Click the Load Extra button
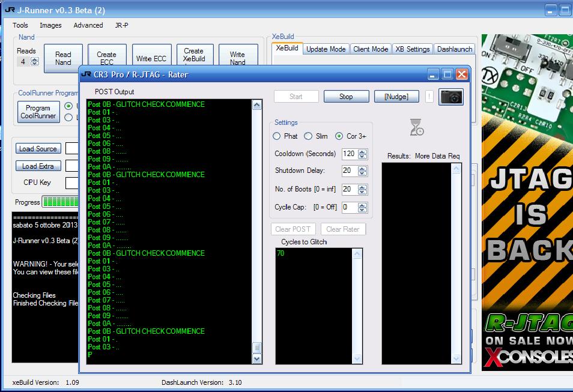This screenshot has width=573, height=392. coord(38,166)
